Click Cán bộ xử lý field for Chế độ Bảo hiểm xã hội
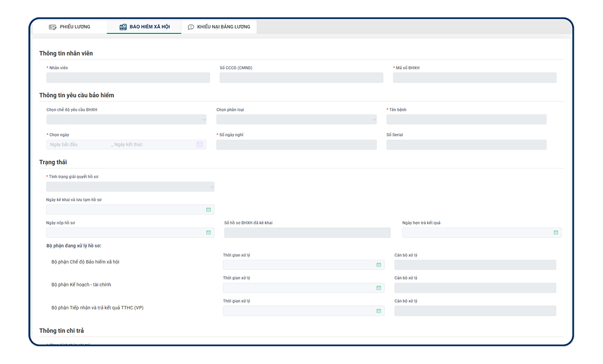 475,265
